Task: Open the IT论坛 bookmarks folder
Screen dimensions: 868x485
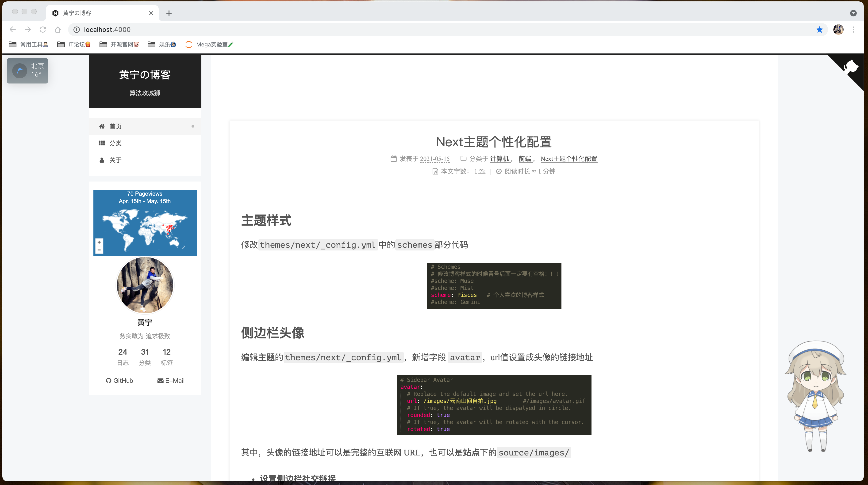Action: pos(74,44)
